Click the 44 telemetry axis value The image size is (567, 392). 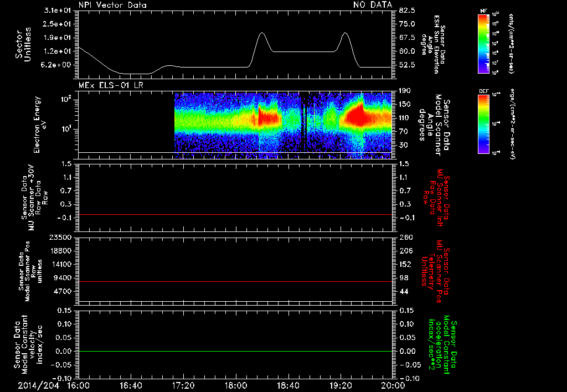pyautogui.click(x=404, y=291)
